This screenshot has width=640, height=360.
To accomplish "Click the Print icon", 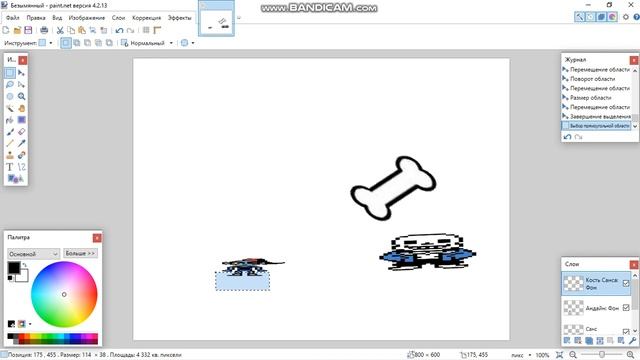I will [x=44, y=30].
